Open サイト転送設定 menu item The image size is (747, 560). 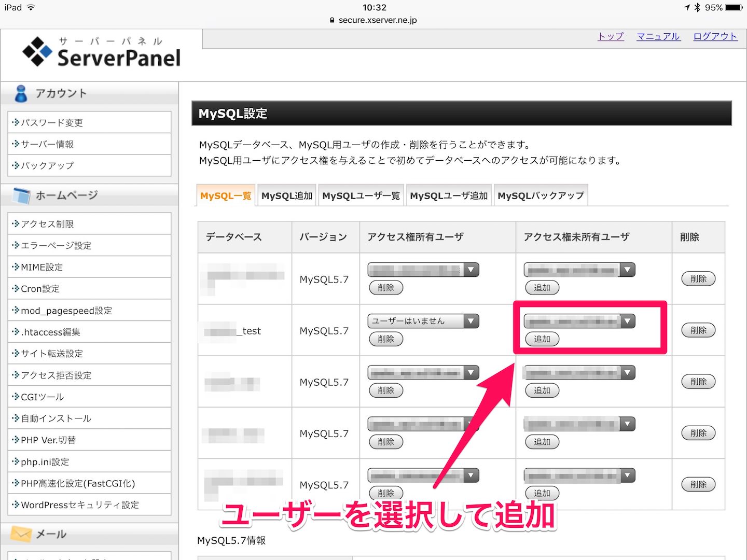pos(89,354)
